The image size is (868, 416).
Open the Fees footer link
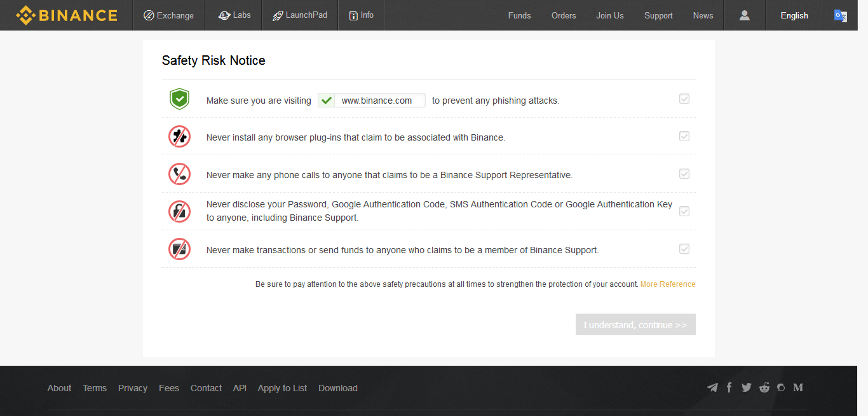point(169,388)
